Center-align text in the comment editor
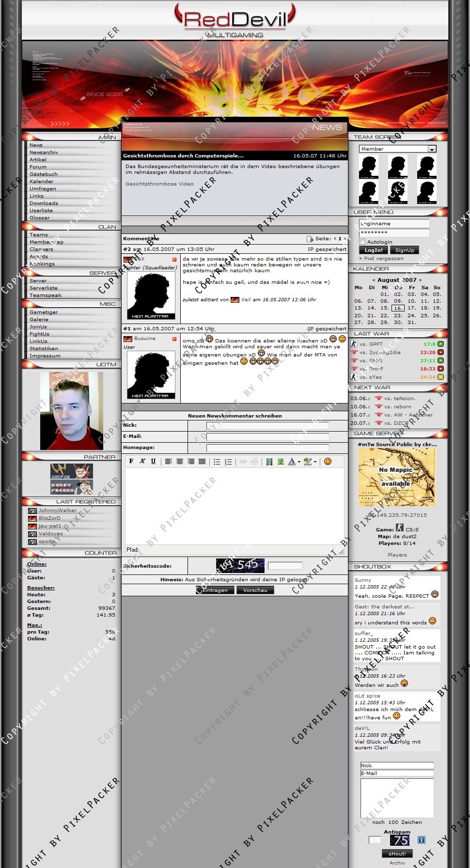 click(x=179, y=461)
